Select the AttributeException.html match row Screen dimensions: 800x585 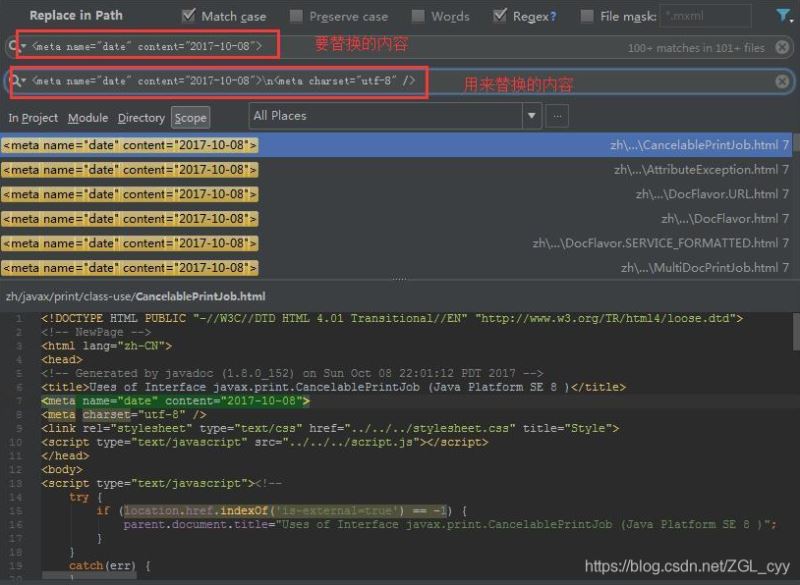tap(396, 169)
